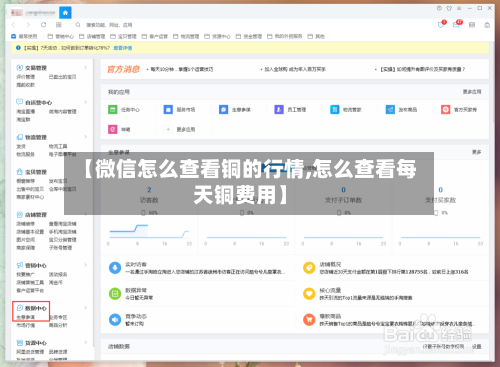Expand the 物流管理 sidebar chevron
Viewport: 500px width, 367px height.
(86, 137)
